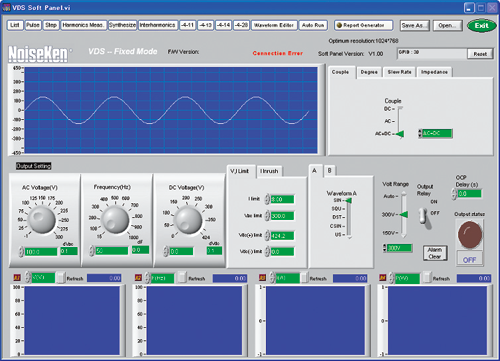The height and width of the screenshot is (361, 500).
Task: Click the OCP Delay stepper arrows
Action: point(454,194)
